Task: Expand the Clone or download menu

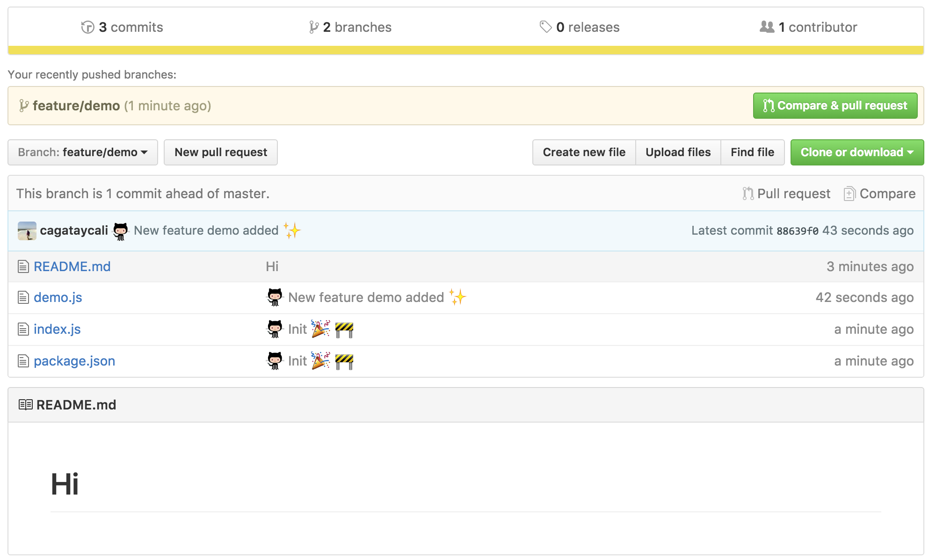Action: [x=856, y=152]
